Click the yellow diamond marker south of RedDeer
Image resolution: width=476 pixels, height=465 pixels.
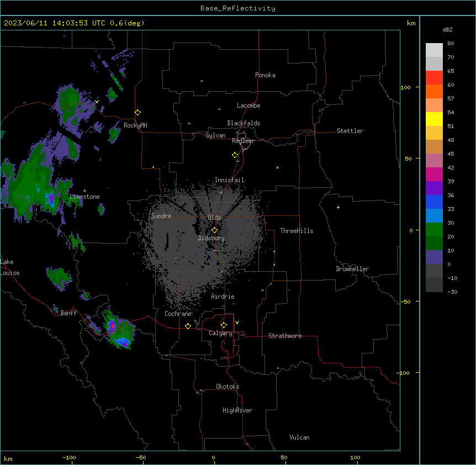235,155
